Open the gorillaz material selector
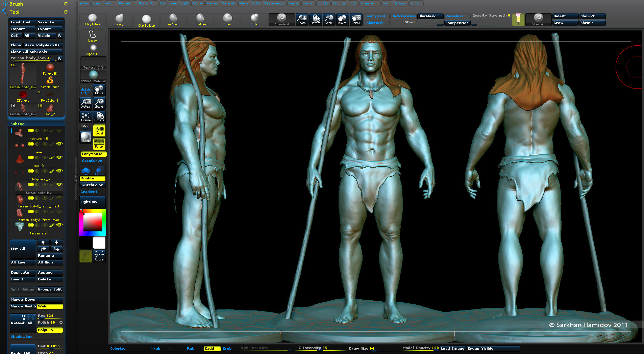644x354 pixels. coord(93,77)
